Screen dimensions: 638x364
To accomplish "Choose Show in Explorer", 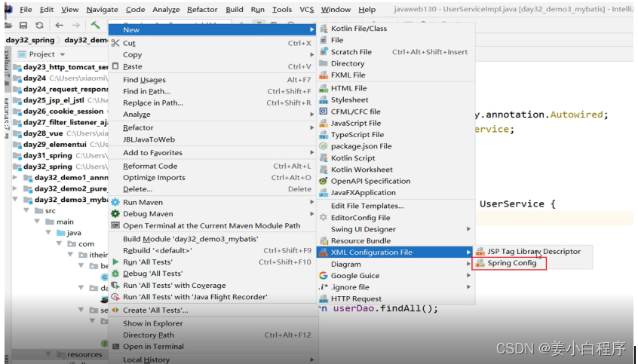I will click(213, 323).
